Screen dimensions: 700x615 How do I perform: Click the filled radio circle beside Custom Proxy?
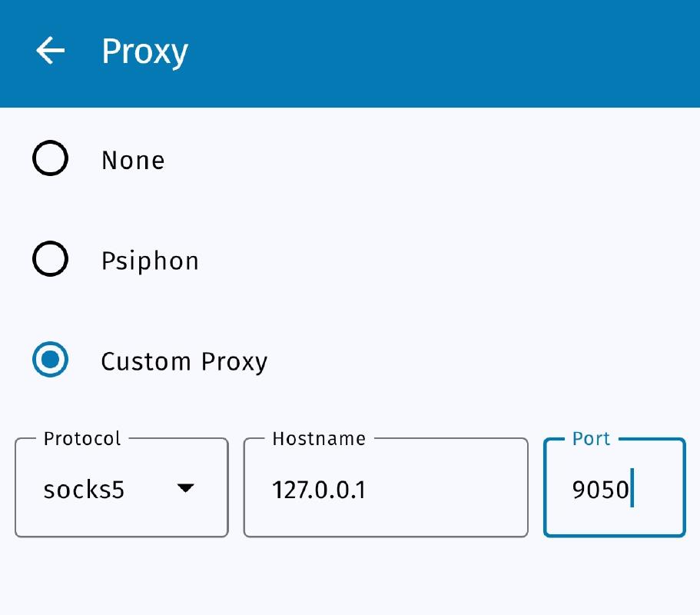pos(50,360)
